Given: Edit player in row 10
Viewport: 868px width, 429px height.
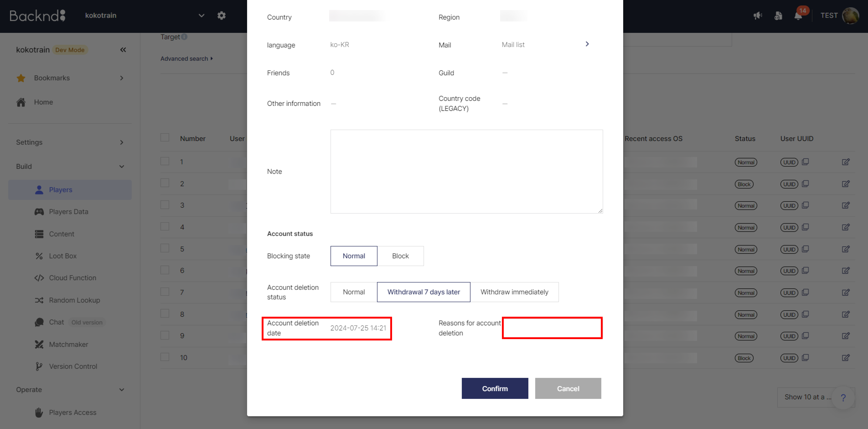Looking at the screenshot, I should coord(846,358).
